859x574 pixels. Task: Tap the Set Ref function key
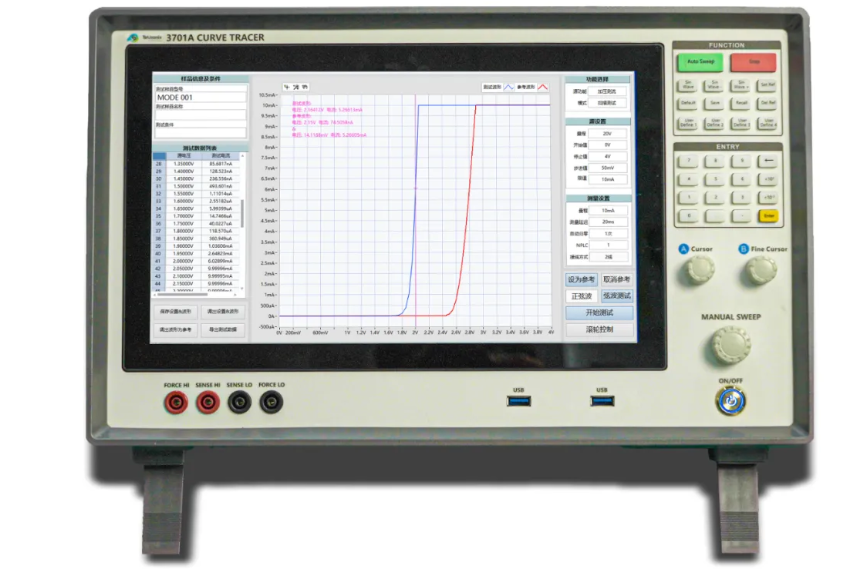point(767,85)
